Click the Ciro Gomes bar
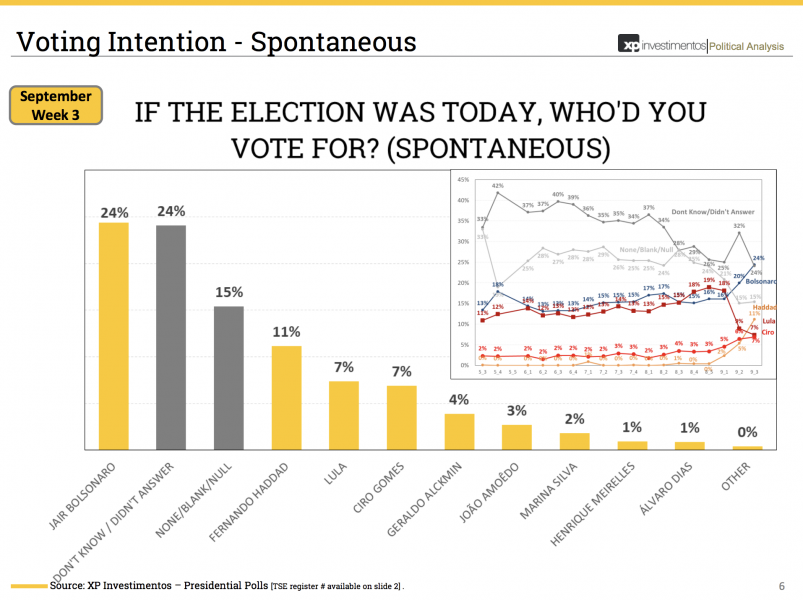The width and height of the screenshot is (803, 600). (401, 416)
